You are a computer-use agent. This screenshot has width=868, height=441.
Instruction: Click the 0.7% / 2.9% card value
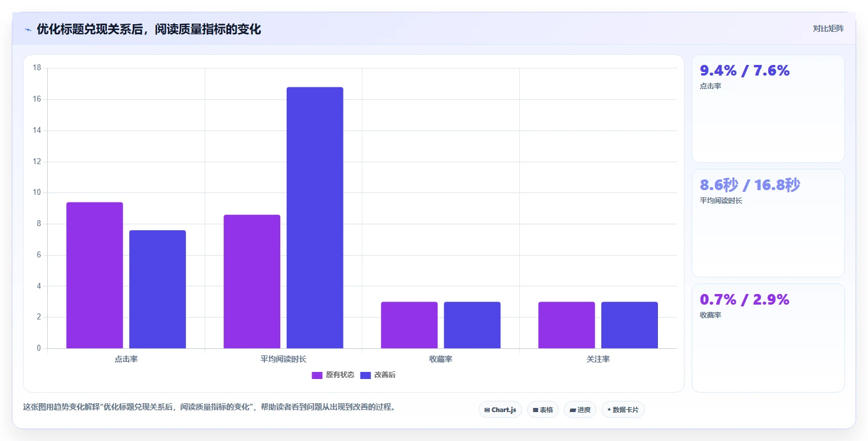(x=745, y=300)
